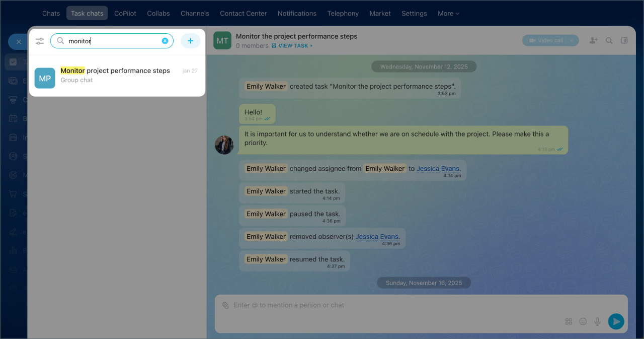Open Jessica Evans mention in assignee message

[438, 169]
